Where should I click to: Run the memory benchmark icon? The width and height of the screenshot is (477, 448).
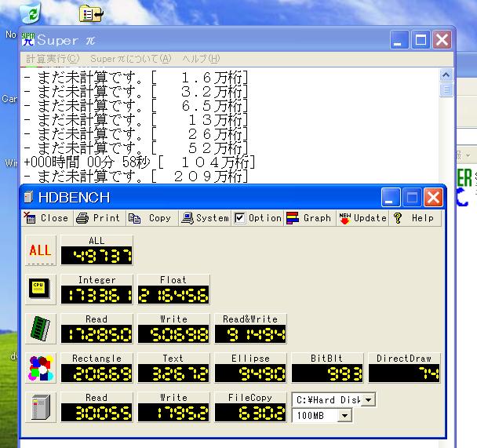point(41,329)
